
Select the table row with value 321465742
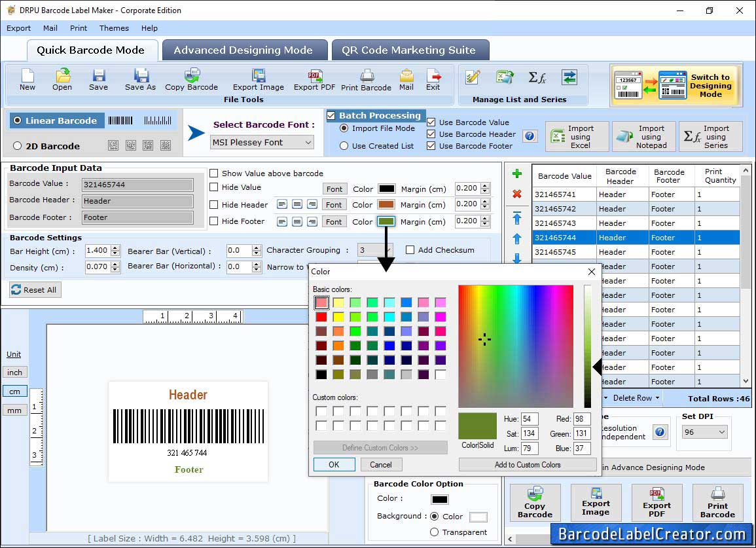point(636,208)
